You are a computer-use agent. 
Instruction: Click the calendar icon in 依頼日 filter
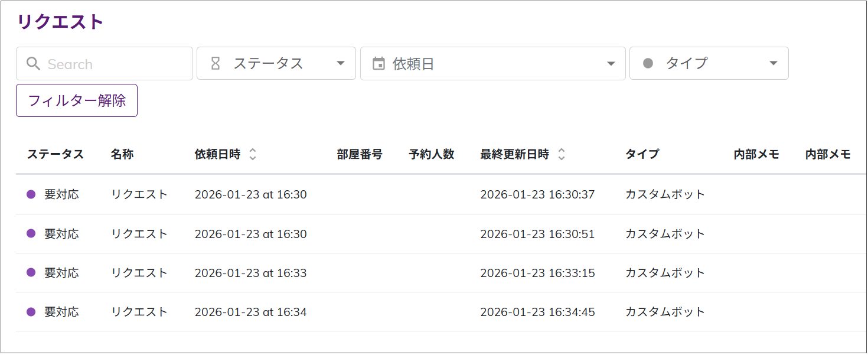[378, 63]
